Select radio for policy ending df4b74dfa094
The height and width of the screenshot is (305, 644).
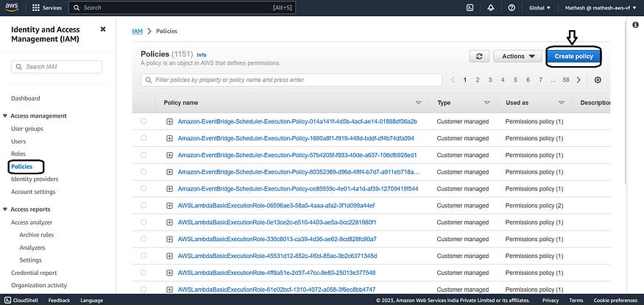pyautogui.click(x=144, y=137)
